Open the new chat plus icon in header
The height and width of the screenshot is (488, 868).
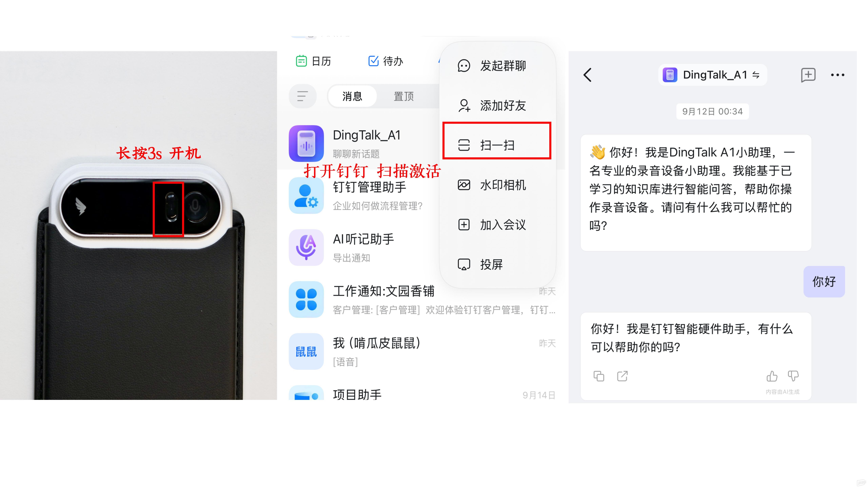(808, 75)
